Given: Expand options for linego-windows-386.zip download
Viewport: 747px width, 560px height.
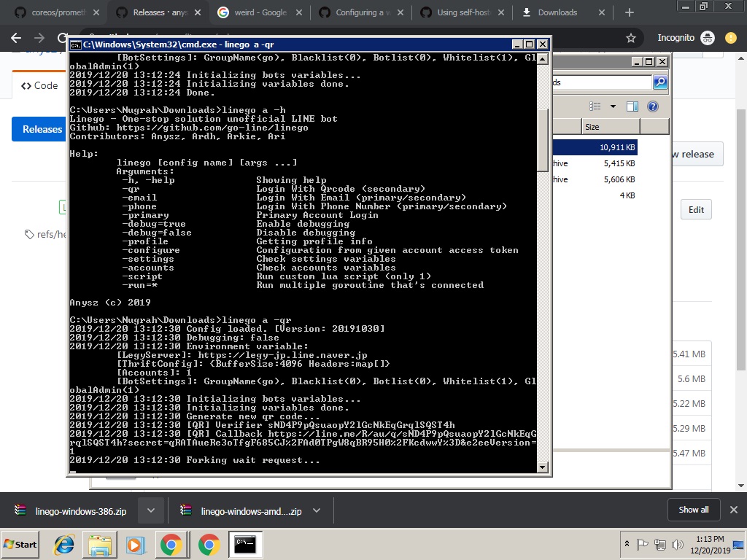Looking at the screenshot, I should [x=151, y=511].
